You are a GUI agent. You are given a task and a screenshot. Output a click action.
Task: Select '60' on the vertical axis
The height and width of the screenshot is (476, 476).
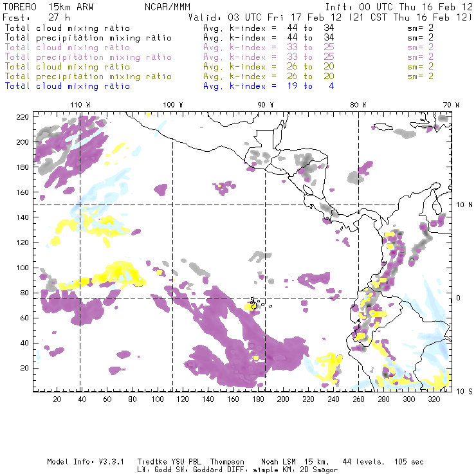[x=24, y=318]
